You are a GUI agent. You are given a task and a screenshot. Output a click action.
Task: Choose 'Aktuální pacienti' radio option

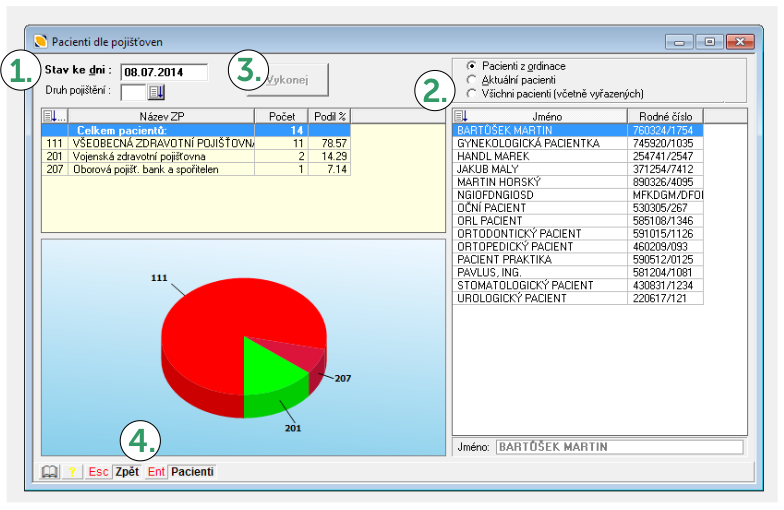click(471, 79)
